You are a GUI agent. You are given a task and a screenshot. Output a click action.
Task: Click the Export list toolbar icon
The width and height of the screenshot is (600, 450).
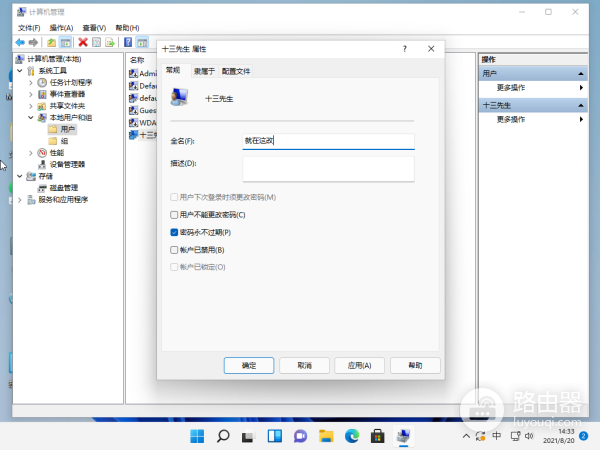(x=110, y=42)
